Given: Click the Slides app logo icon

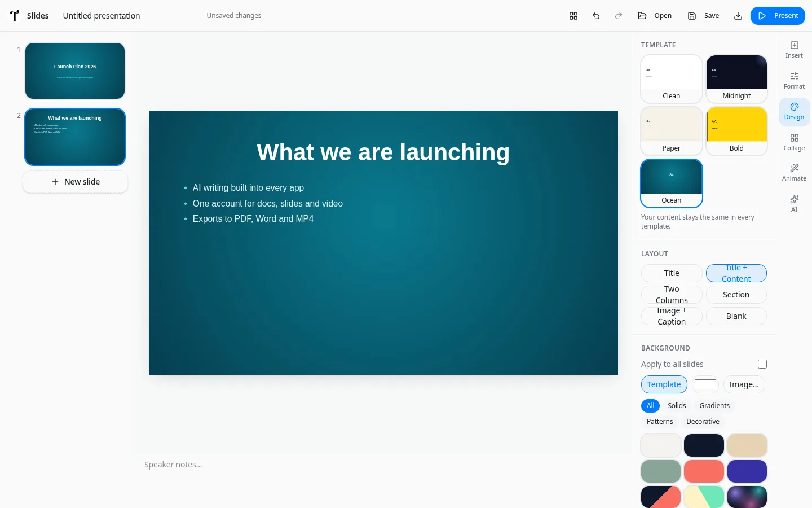Looking at the screenshot, I should point(15,16).
